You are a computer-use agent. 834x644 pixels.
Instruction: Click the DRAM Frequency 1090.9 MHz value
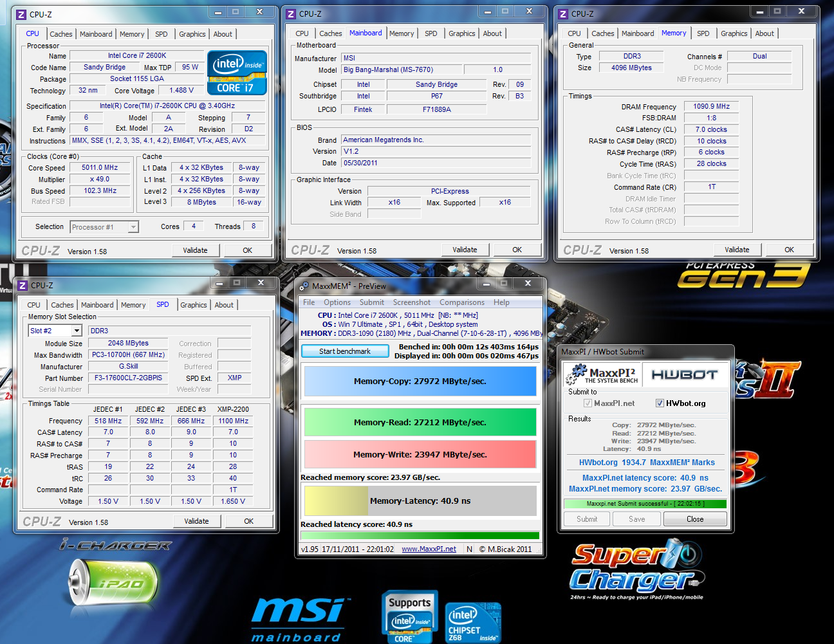coord(711,106)
